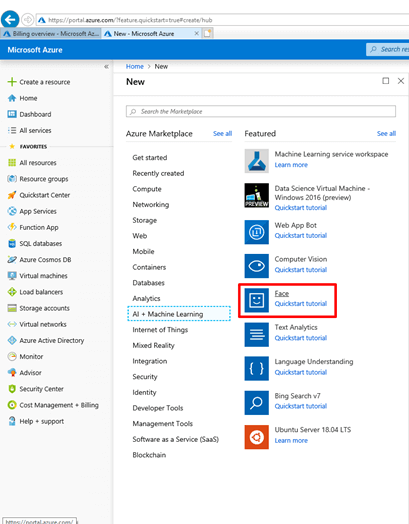Click the Monitor gauge icon
Viewport: 409px width, 524px height.
(12, 357)
